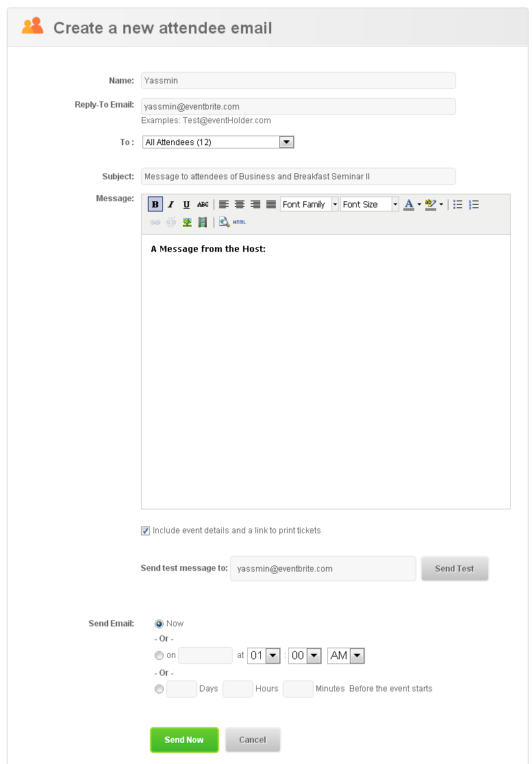Open text color dropdown arrow

click(419, 205)
